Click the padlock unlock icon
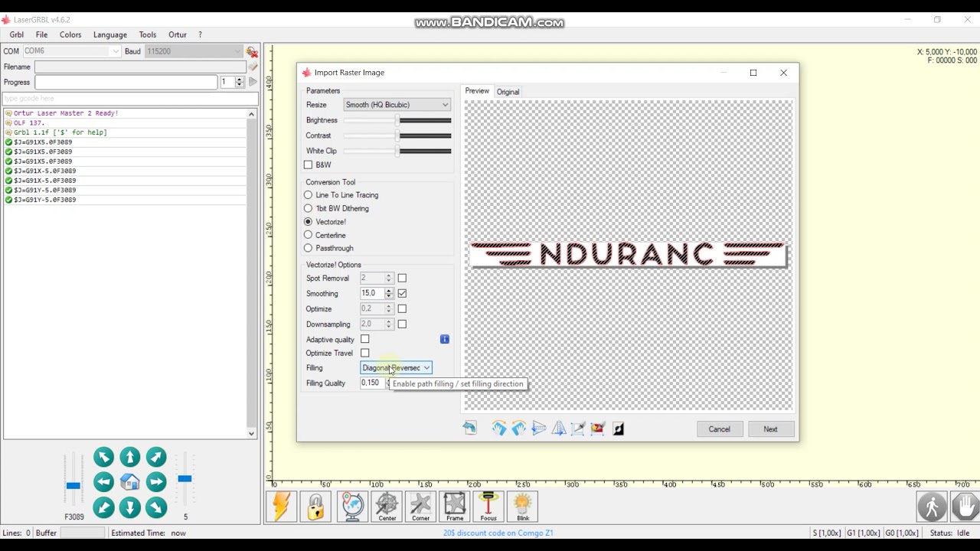This screenshot has width=980, height=551. 315,507
